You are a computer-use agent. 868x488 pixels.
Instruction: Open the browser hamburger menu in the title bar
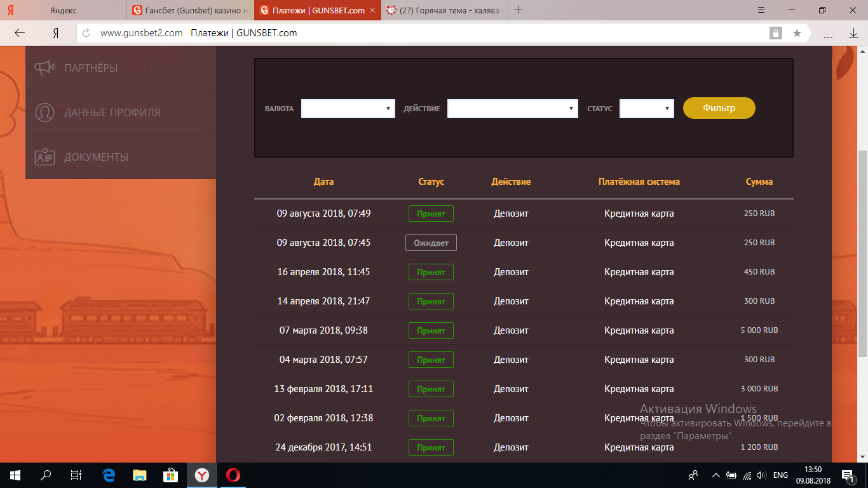pos(761,10)
